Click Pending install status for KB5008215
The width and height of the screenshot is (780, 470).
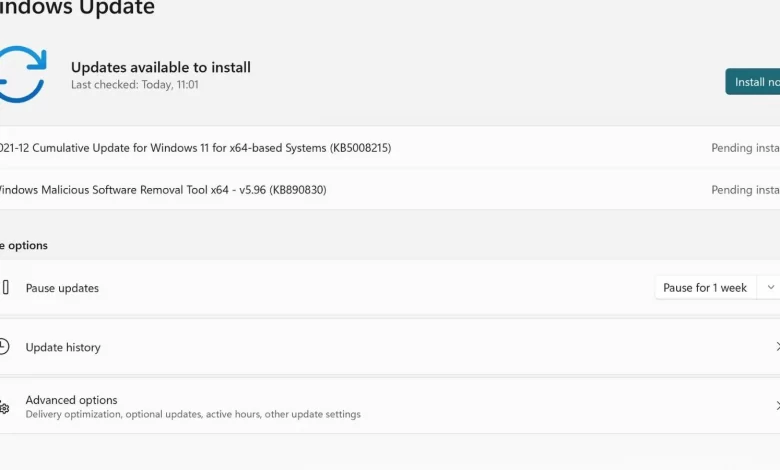point(745,148)
